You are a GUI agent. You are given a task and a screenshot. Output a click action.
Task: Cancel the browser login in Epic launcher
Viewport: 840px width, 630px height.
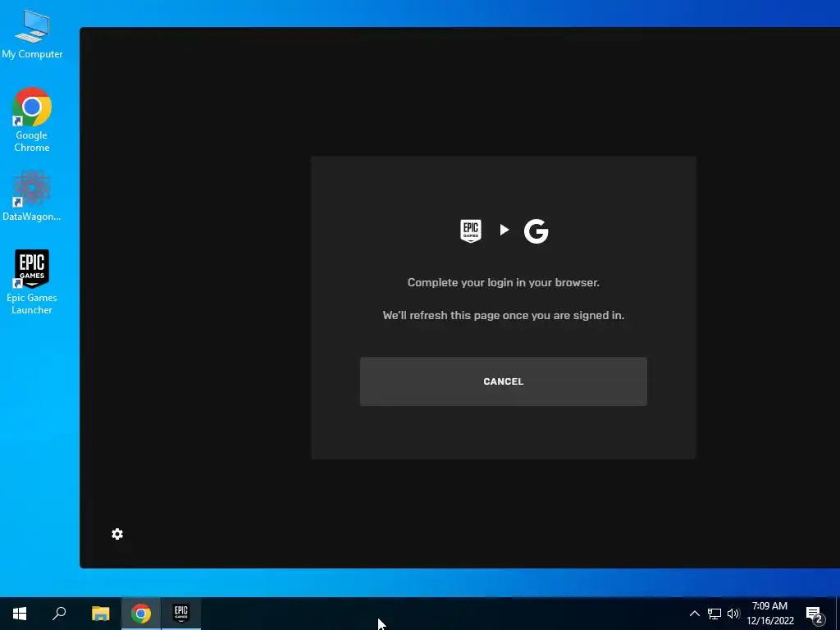[x=503, y=381]
